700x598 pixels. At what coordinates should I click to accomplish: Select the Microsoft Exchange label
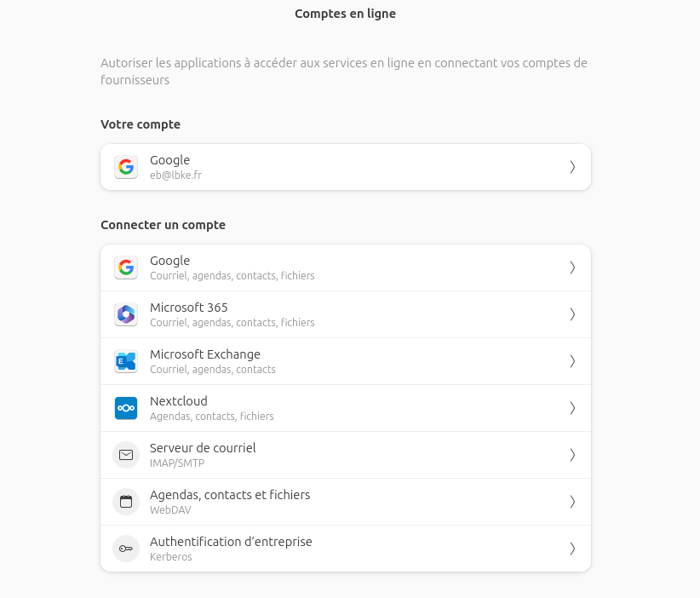(x=205, y=354)
